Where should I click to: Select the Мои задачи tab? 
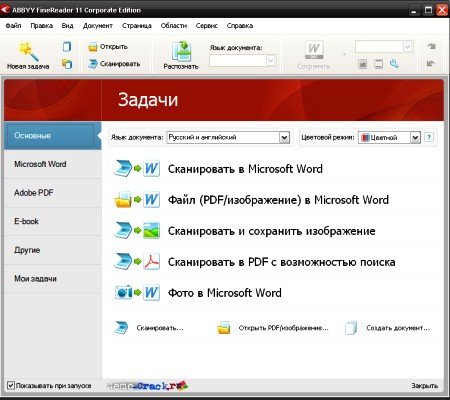click(53, 279)
